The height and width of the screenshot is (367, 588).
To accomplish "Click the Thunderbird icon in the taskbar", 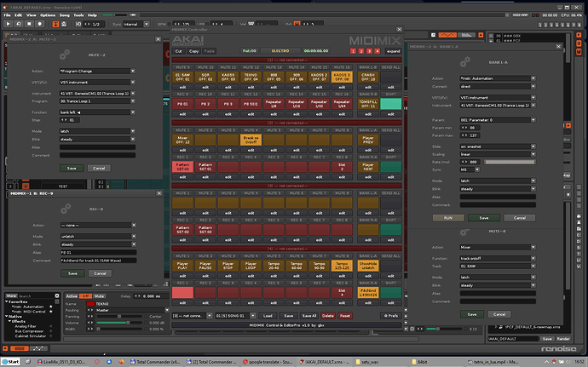I will (109, 362).
